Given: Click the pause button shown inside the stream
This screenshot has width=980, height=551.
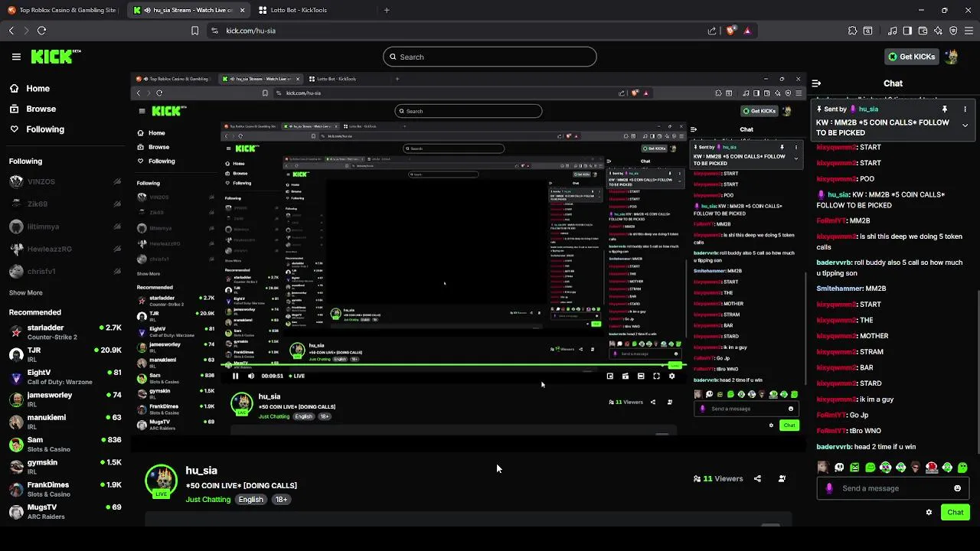Looking at the screenshot, I should coord(235,376).
